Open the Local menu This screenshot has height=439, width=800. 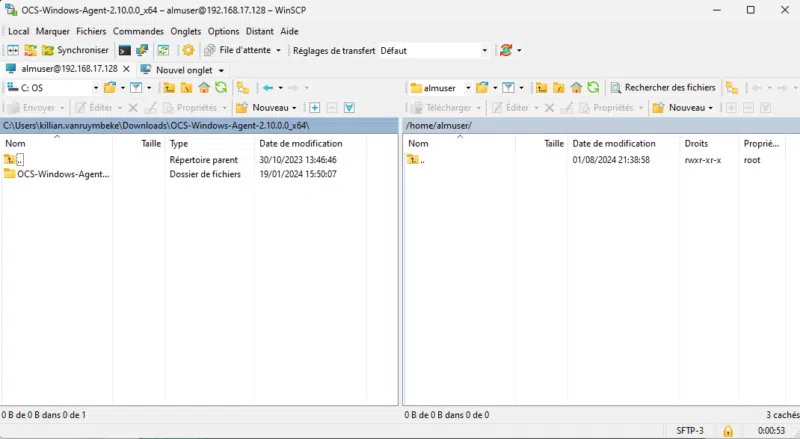pyautogui.click(x=18, y=31)
